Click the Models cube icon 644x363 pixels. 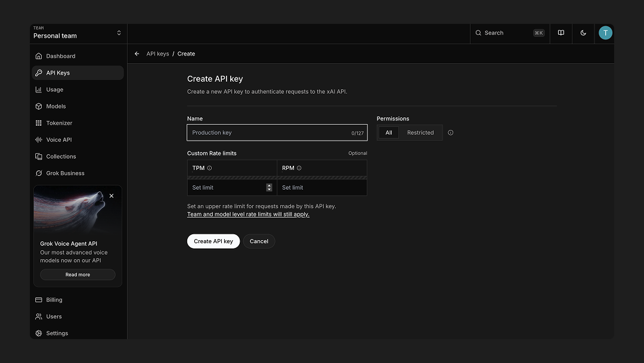point(39,106)
